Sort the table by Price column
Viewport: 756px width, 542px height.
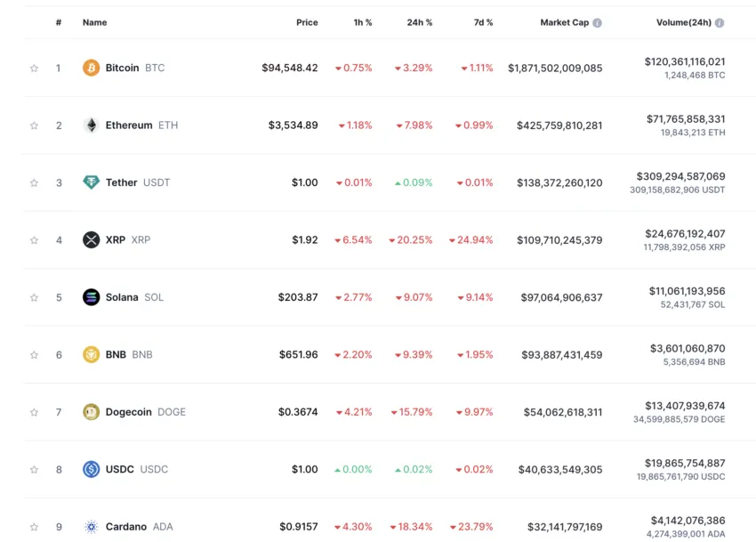[307, 23]
